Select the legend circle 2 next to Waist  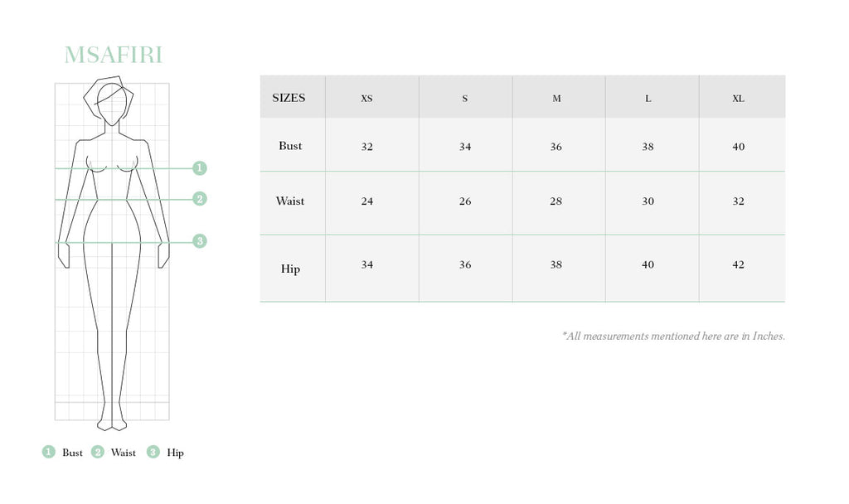click(x=98, y=452)
